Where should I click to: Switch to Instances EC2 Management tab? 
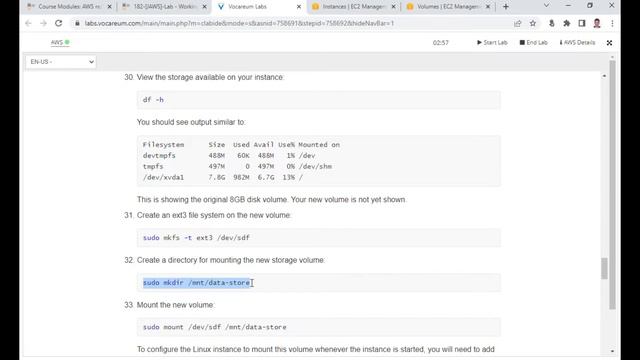click(353, 7)
